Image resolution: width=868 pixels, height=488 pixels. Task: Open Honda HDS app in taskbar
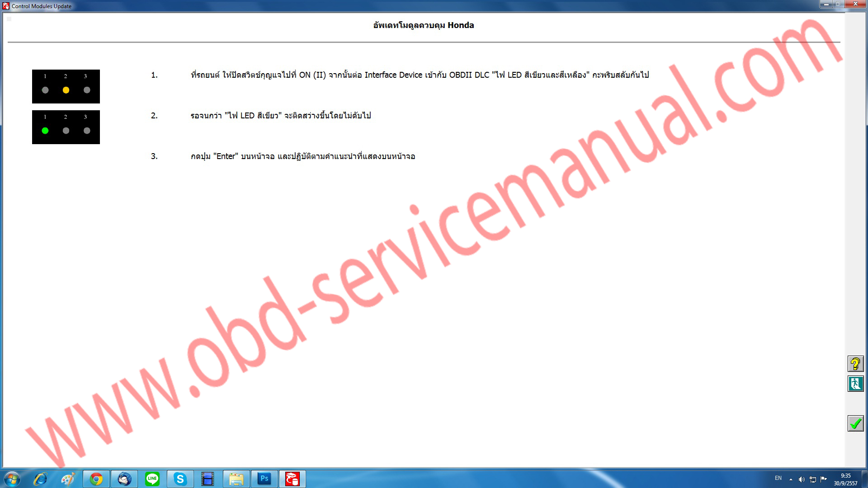[x=292, y=479]
